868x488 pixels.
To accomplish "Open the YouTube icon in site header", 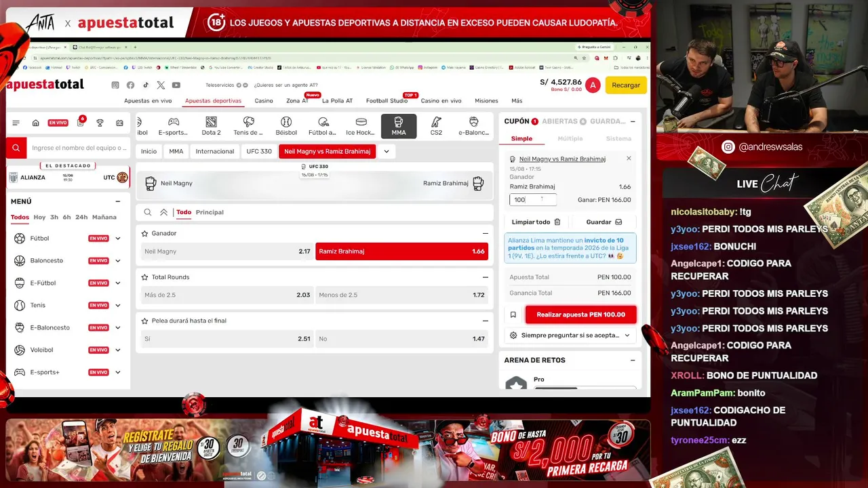I will pos(176,85).
